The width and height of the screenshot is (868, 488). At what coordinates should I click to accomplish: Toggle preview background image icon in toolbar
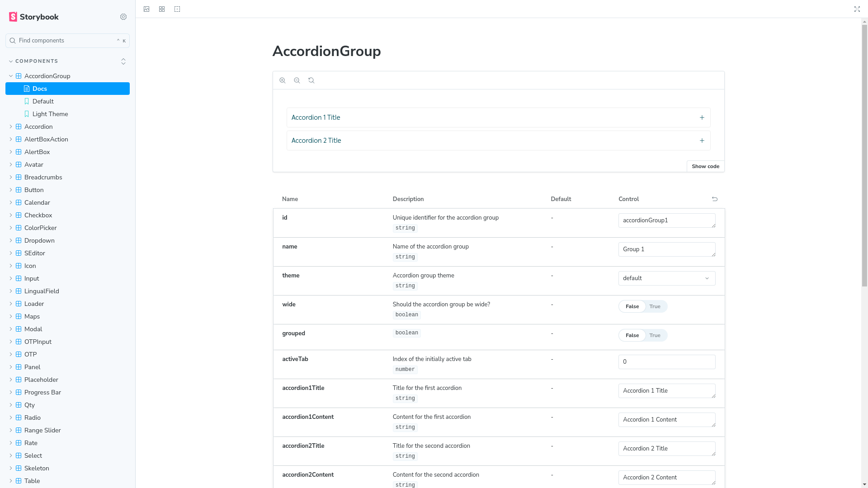[x=146, y=9]
